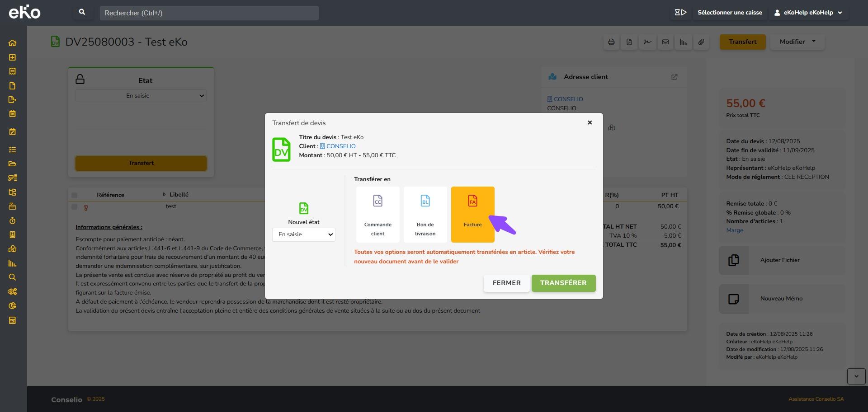This screenshot has width=868, height=412.
Task: Click the paperclip attachment icon
Action: pyautogui.click(x=701, y=42)
